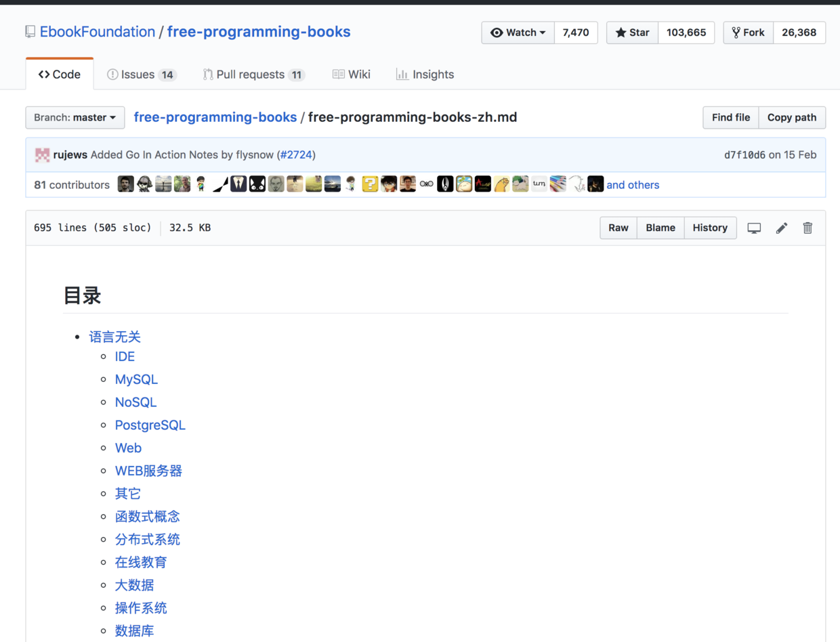View the Raw version of the file
The width and height of the screenshot is (840, 642).
[618, 228]
